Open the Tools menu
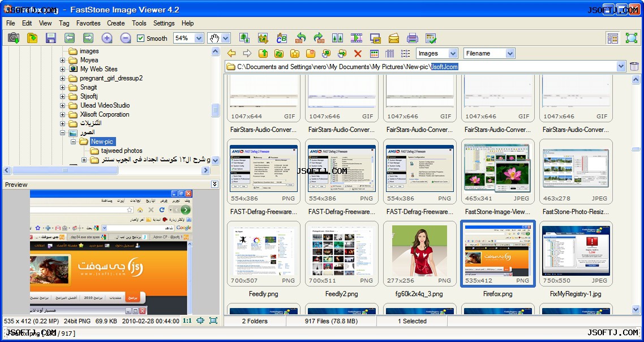The width and height of the screenshot is (644, 342). [139, 23]
